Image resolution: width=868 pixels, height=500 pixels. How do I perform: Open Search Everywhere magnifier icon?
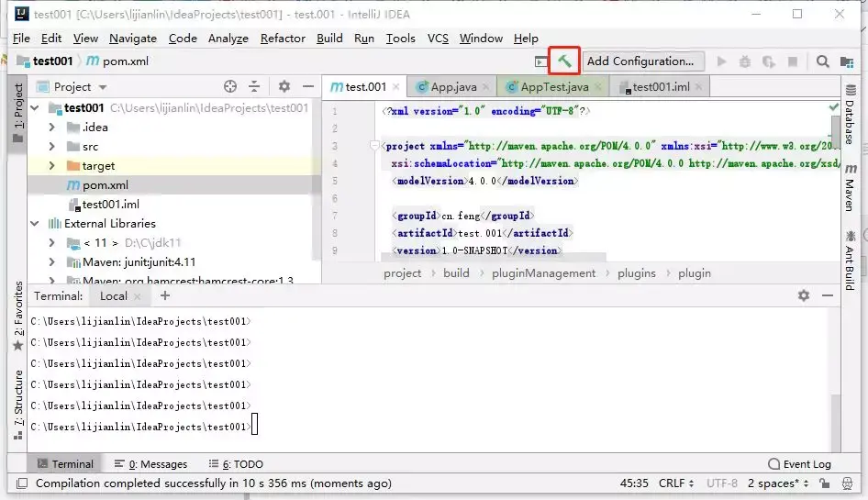[x=823, y=61]
